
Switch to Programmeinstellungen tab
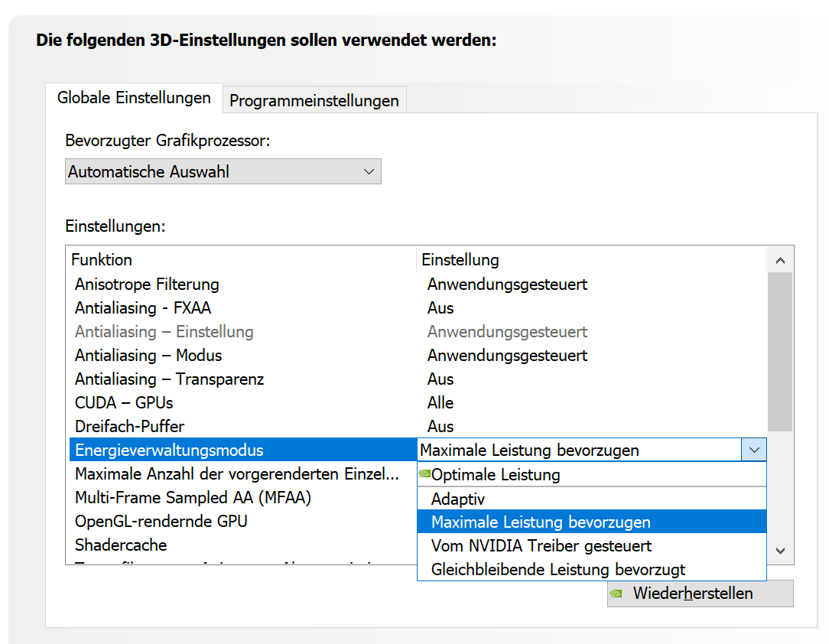(x=314, y=100)
